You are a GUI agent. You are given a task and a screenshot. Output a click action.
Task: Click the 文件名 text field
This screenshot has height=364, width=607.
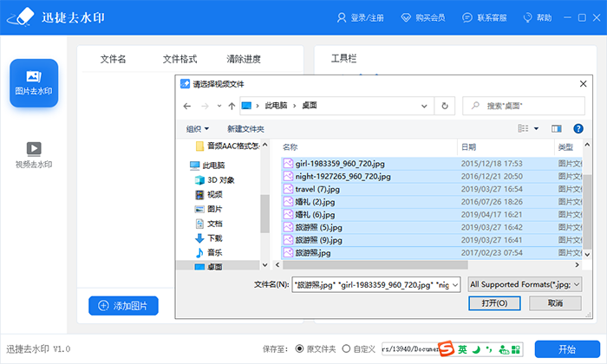click(x=372, y=285)
